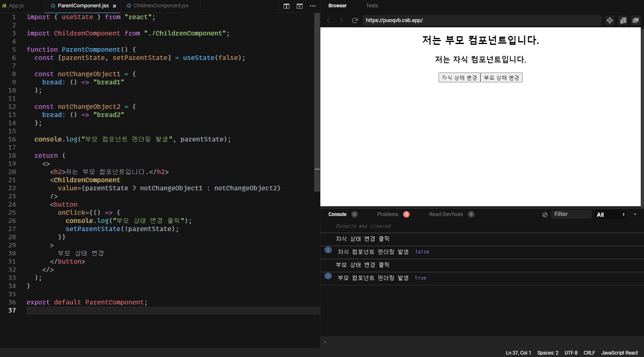The image size is (644, 357).
Task: Open the React DevTools panel tab
Action: 446,214
